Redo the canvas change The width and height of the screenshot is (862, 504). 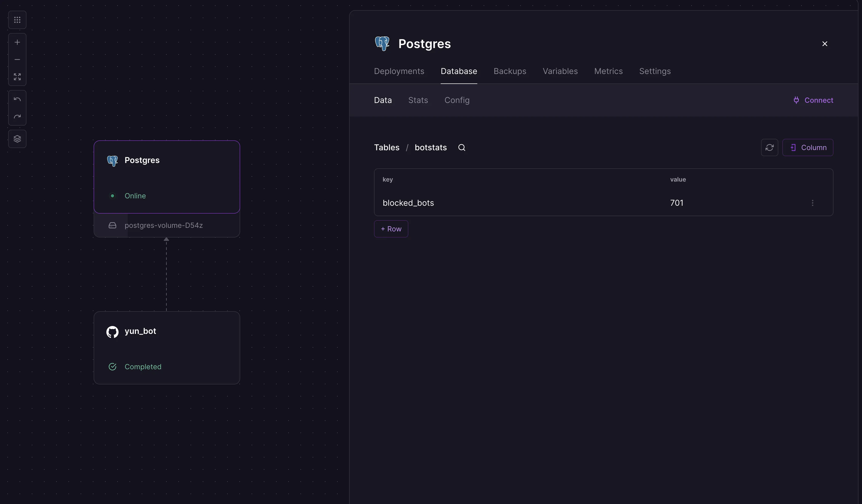coord(17,117)
